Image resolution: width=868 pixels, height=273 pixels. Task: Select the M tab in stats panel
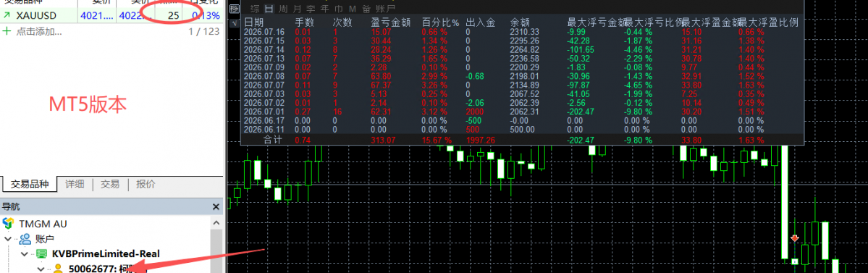click(x=352, y=8)
